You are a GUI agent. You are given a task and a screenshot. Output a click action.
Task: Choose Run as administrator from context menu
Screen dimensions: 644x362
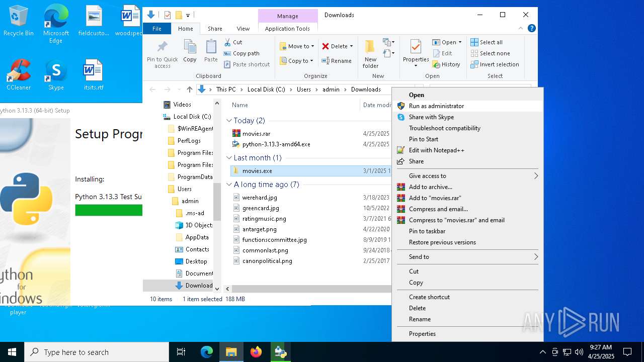point(467,106)
